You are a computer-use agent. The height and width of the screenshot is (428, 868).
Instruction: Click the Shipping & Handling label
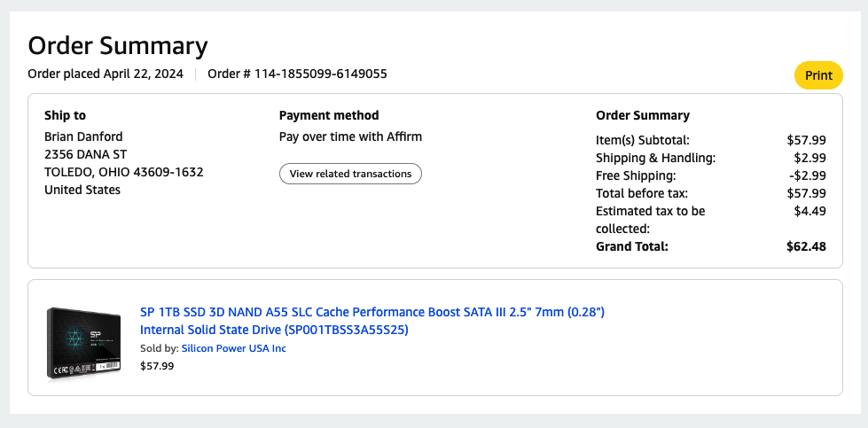click(655, 158)
